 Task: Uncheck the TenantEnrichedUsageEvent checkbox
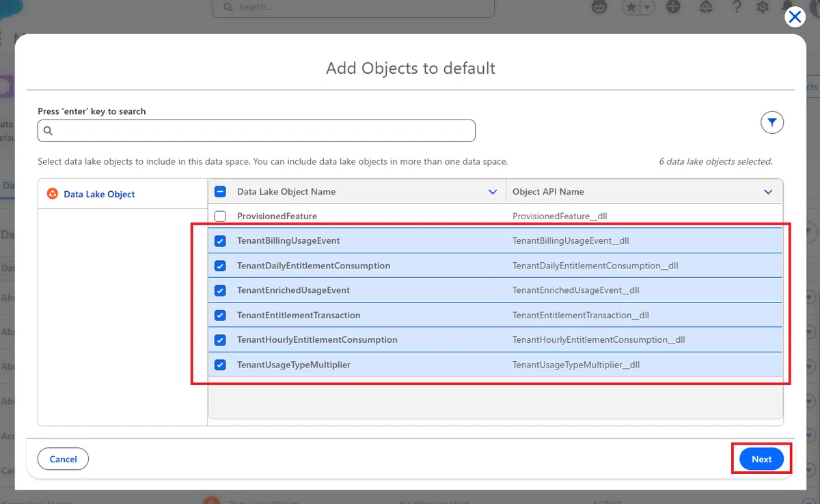pyautogui.click(x=220, y=290)
